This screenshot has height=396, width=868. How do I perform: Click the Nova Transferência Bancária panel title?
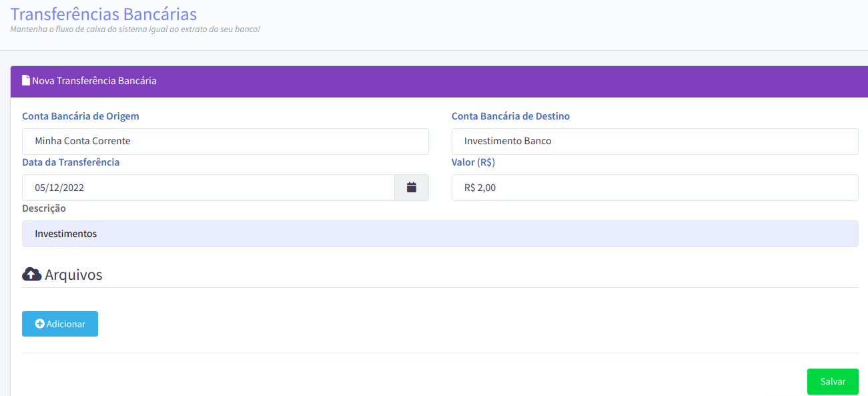[94, 81]
